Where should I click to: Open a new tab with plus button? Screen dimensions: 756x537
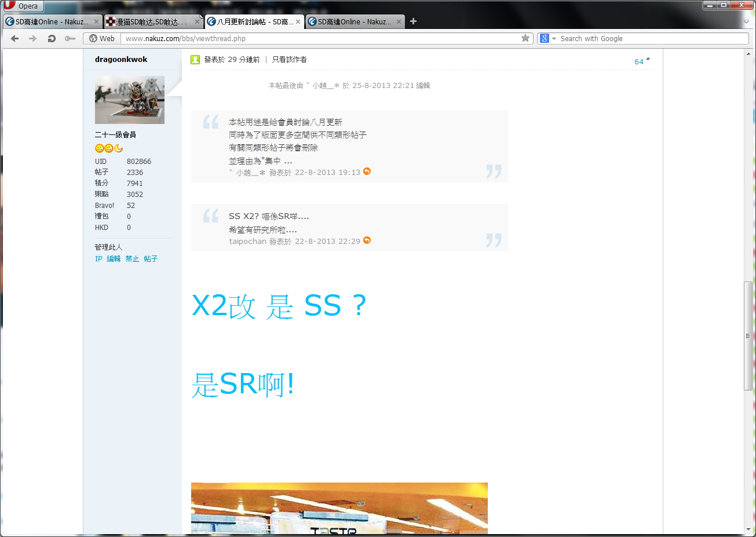pyautogui.click(x=413, y=21)
